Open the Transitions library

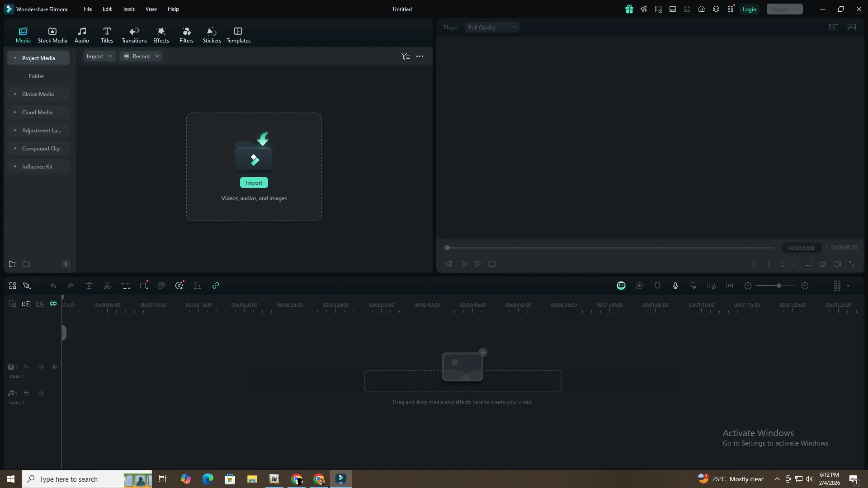(x=134, y=35)
